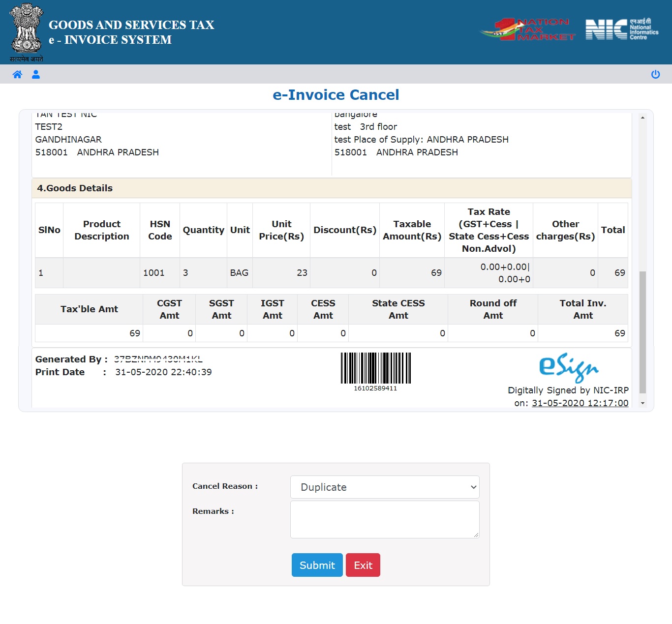
Task: Open the user profile icon
Action: pos(36,74)
